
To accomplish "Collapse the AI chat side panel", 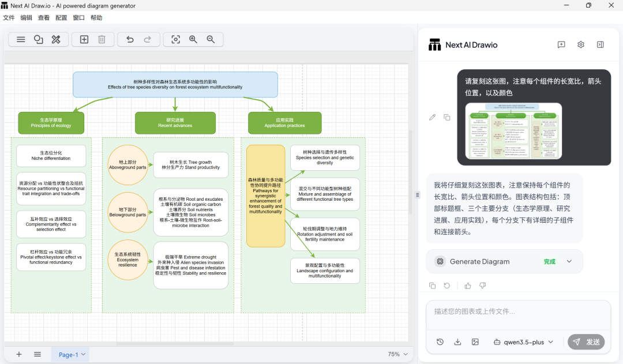I will pyautogui.click(x=600, y=44).
